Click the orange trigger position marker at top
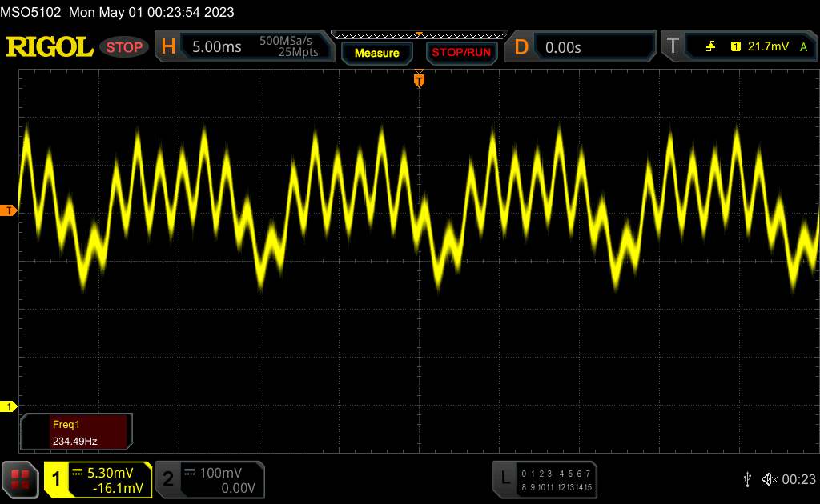 click(419, 80)
